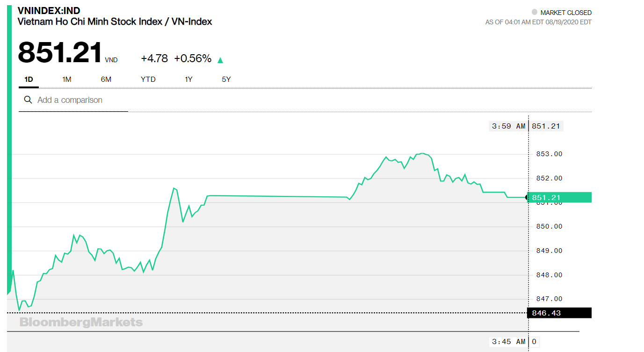Click the 3:59 AM crosshair time label
The width and height of the screenshot is (644, 352).
(508, 126)
